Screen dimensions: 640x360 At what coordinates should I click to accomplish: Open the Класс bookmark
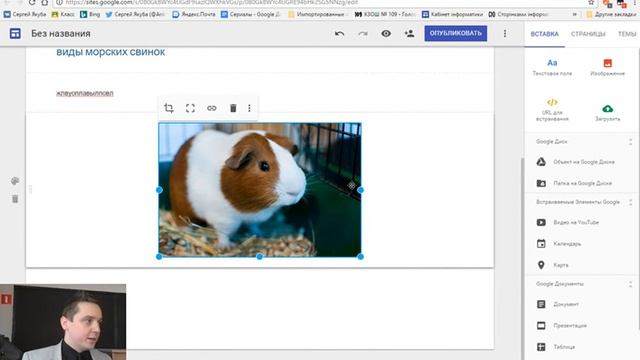(x=63, y=14)
